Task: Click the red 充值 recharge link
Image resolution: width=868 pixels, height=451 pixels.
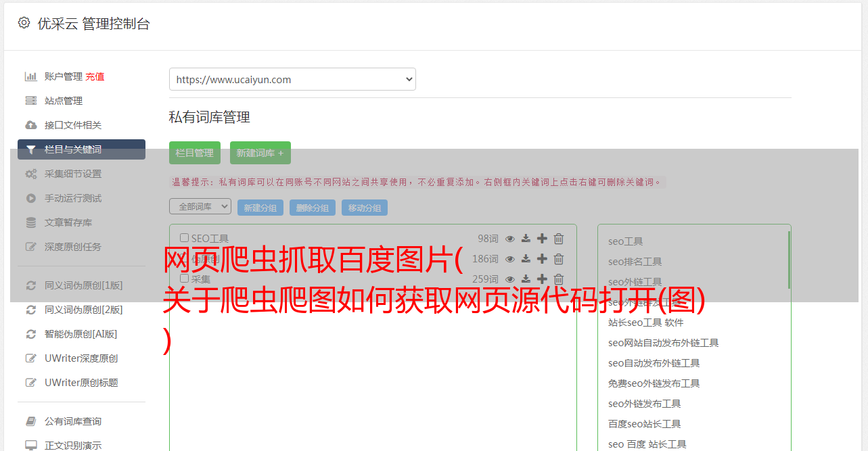Action: tap(95, 76)
